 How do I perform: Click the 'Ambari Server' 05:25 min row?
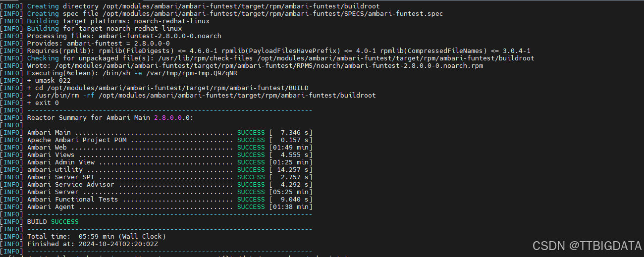(x=156, y=192)
